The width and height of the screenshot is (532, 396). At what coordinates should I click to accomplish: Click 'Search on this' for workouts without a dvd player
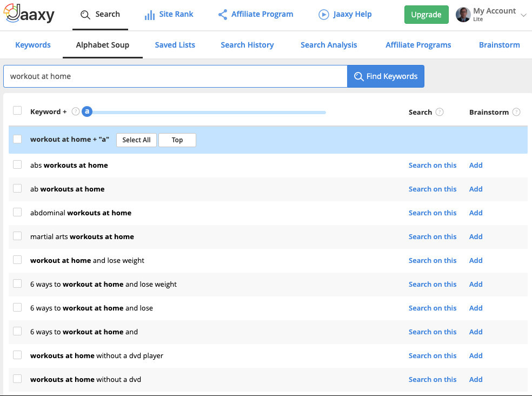pos(433,355)
